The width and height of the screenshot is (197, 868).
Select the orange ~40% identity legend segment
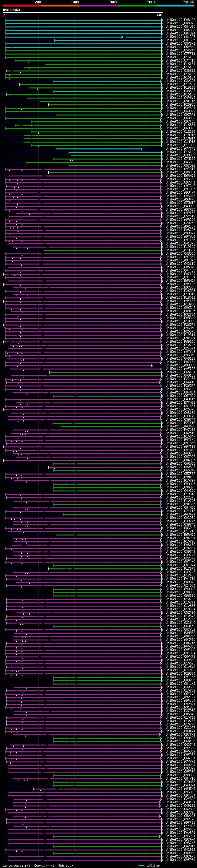(60, 6)
